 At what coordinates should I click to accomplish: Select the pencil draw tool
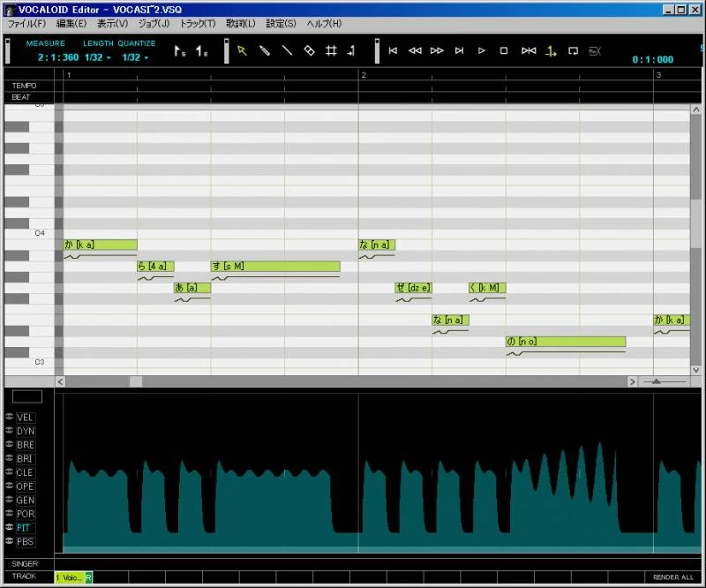click(x=264, y=50)
